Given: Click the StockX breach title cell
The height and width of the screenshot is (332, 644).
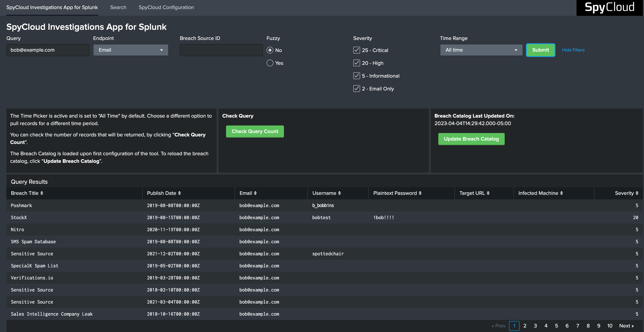Looking at the screenshot, I should [x=19, y=217].
